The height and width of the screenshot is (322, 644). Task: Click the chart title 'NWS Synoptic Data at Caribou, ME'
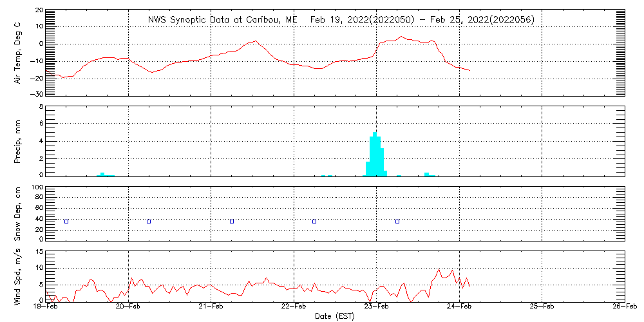pos(223,19)
